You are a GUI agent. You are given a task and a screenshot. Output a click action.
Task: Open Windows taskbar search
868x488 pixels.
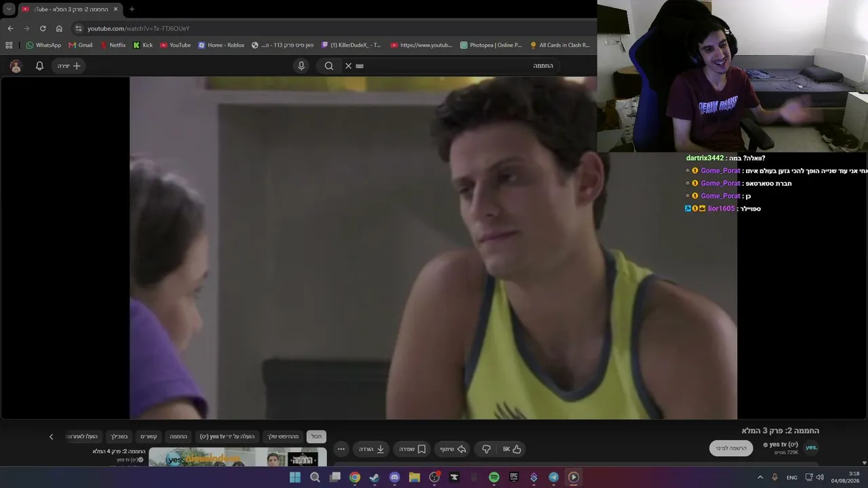[x=315, y=477]
